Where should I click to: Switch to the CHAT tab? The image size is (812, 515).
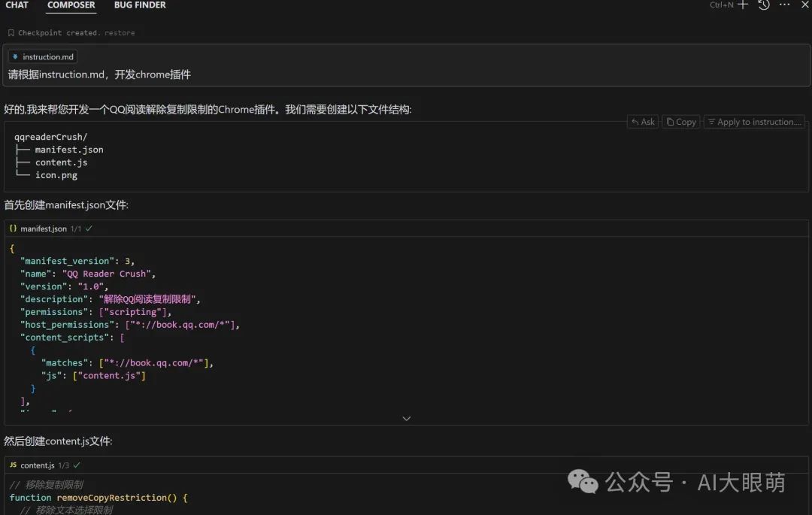click(x=17, y=5)
